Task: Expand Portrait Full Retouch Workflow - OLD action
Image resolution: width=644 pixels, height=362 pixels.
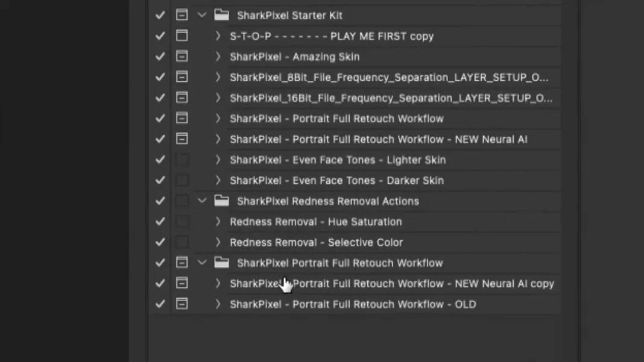Action: [x=218, y=304]
